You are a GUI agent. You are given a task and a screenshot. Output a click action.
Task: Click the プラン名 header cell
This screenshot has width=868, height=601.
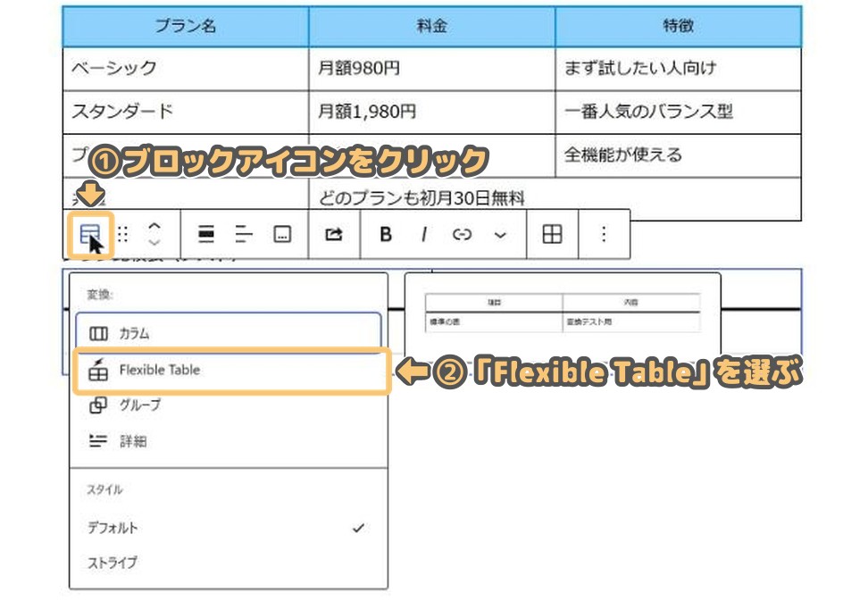tap(186, 26)
